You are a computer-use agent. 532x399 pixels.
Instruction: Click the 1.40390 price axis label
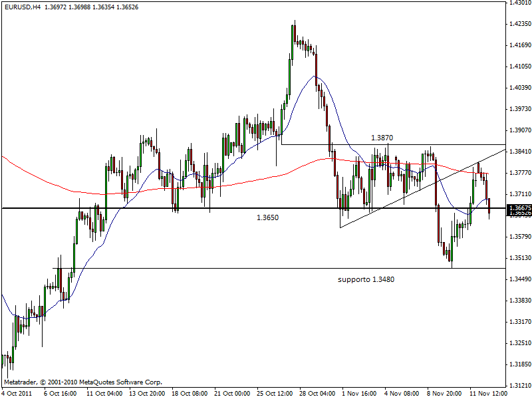click(x=518, y=88)
